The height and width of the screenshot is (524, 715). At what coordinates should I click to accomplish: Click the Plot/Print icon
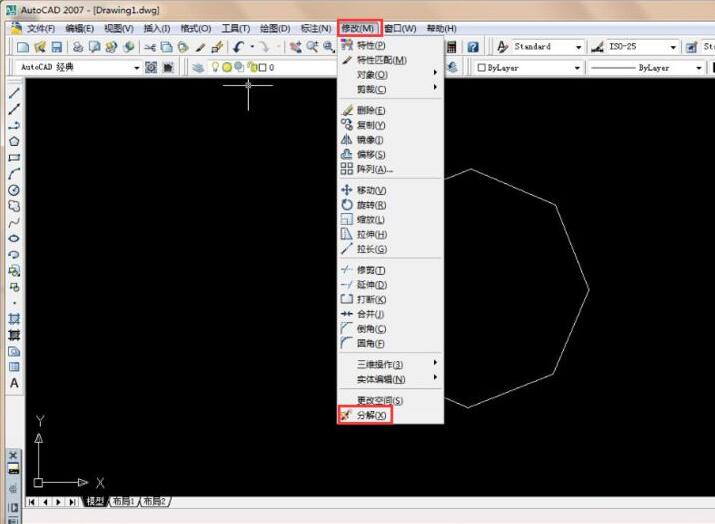coord(78,47)
